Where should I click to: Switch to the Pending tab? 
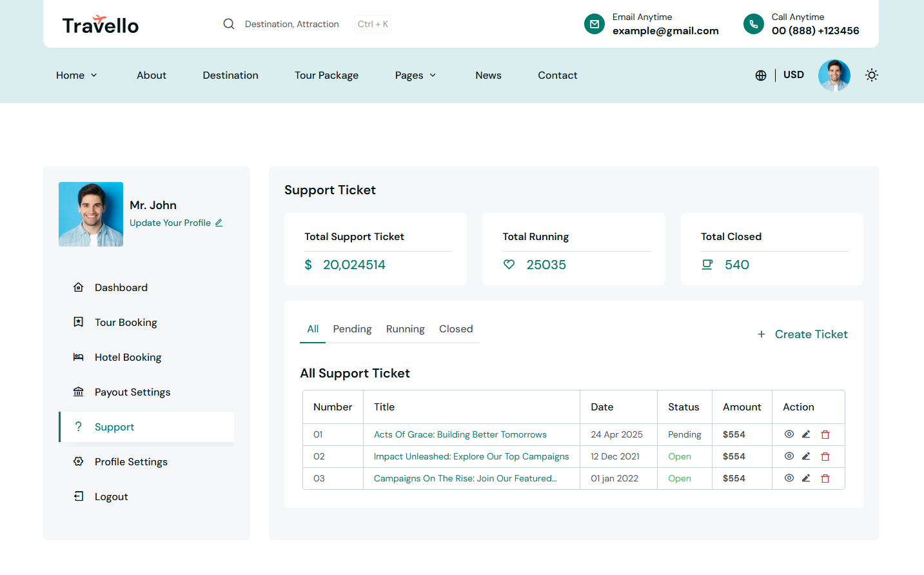pos(352,329)
